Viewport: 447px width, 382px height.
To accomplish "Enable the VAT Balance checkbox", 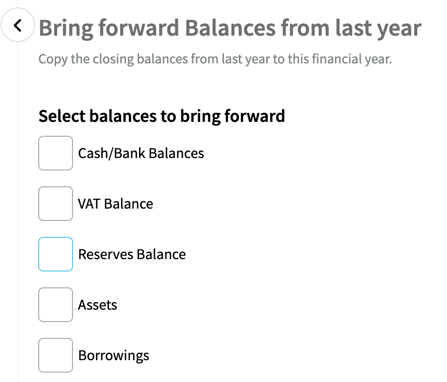I will [55, 203].
